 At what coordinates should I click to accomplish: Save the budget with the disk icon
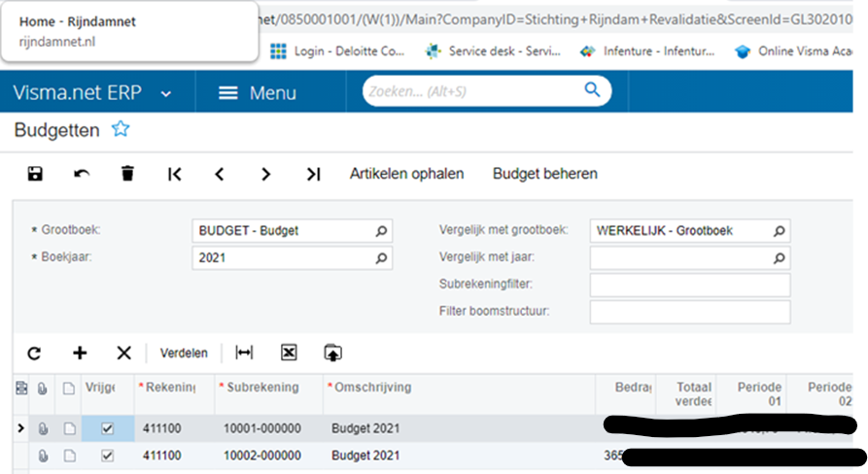(x=35, y=174)
